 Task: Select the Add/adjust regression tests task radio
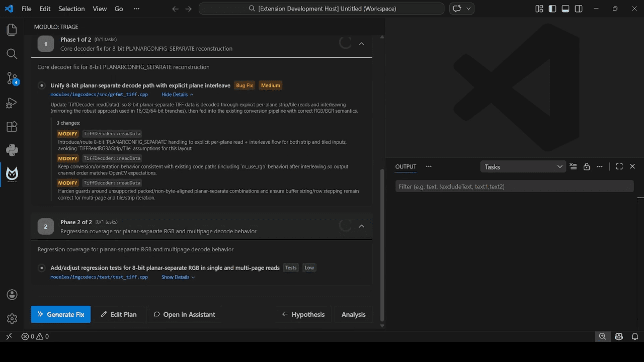tap(42, 268)
